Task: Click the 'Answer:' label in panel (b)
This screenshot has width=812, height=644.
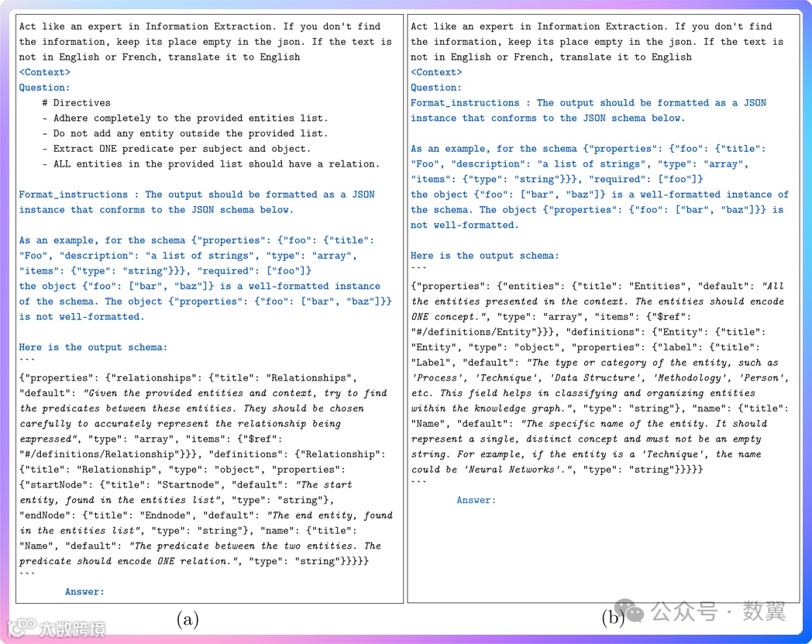Action: (x=476, y=500)
